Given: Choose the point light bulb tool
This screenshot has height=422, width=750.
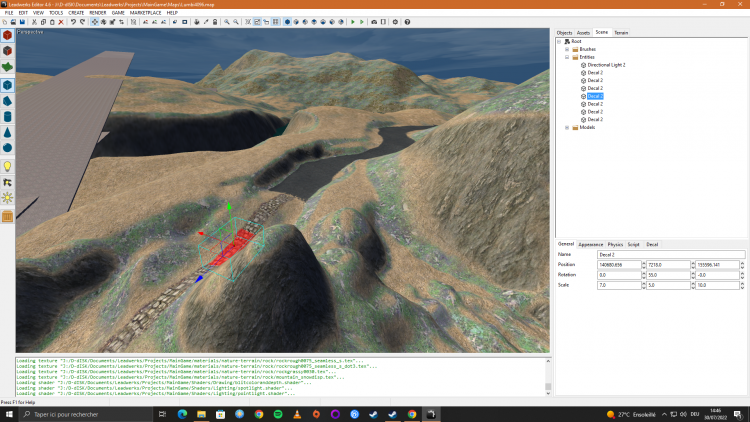Looking at the screenshot, I should click(x=7, y=166).
